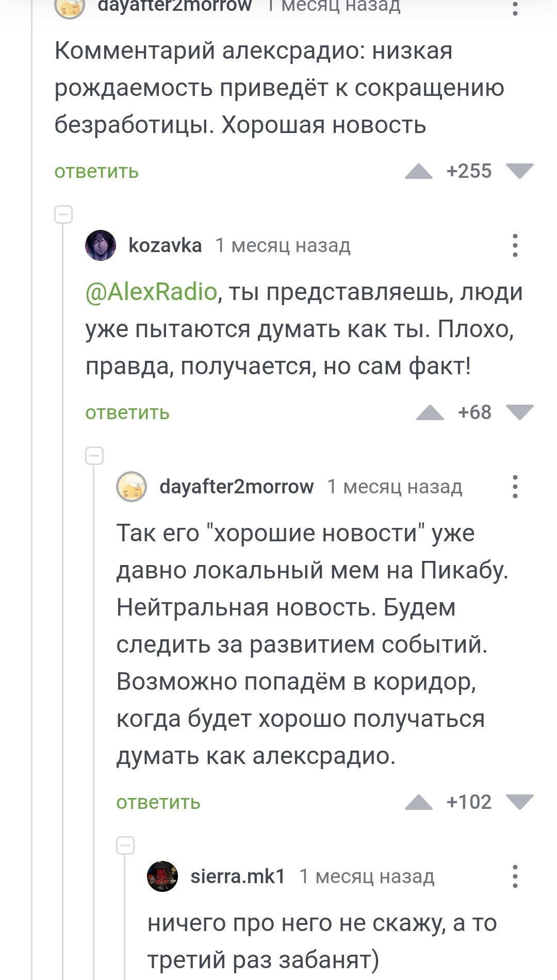This screenshot has height=980, width=557.
Task: Downvote the comment rated +102
Action: (x=519, y=802)
